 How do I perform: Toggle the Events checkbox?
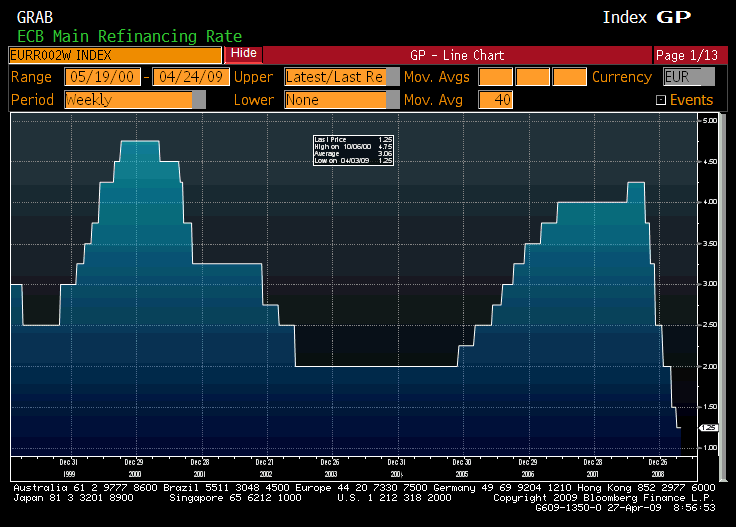pos(661,100)
